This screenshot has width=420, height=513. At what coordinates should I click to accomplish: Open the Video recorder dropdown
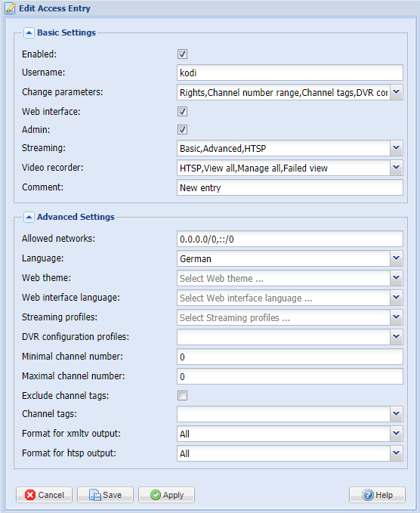click(396, 168)
